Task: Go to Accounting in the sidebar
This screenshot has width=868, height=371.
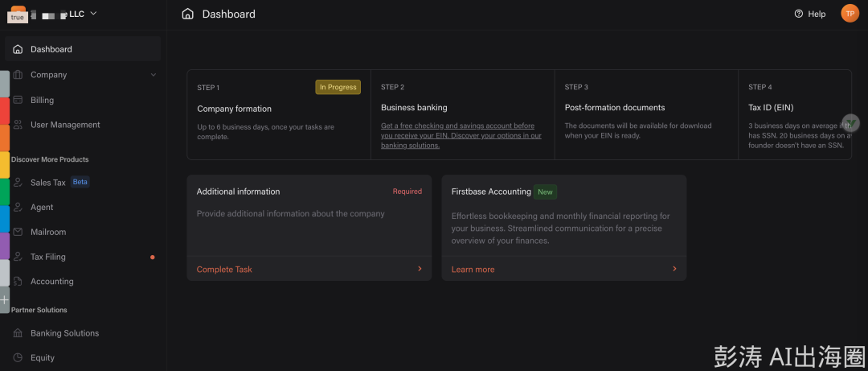Action: coord(52,282)
